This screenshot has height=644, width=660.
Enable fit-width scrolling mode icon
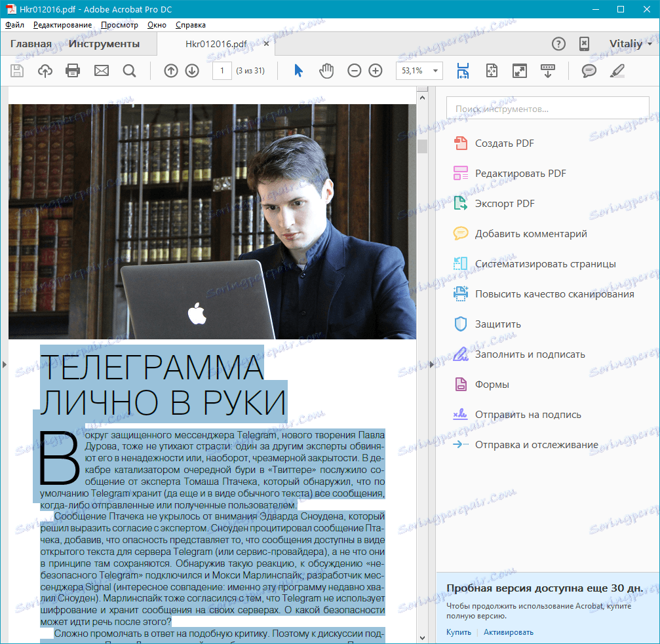pyautogui.click(x=463, y=71)
